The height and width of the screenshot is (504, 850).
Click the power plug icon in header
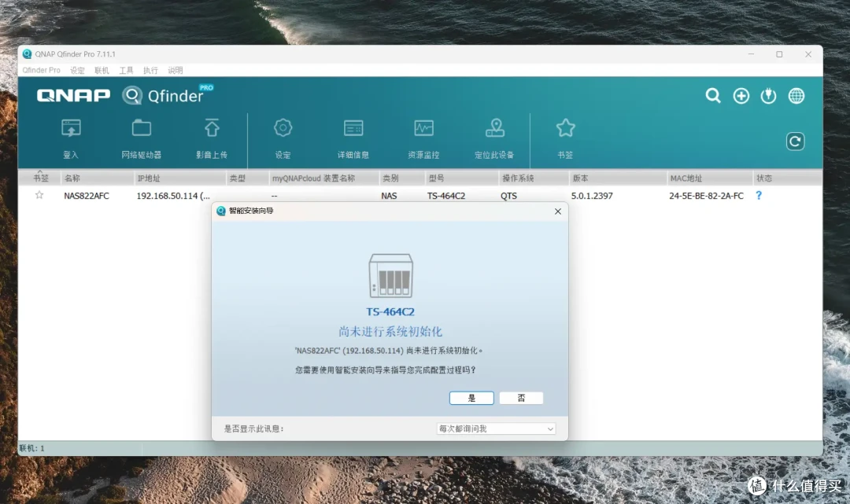[768, 96]
